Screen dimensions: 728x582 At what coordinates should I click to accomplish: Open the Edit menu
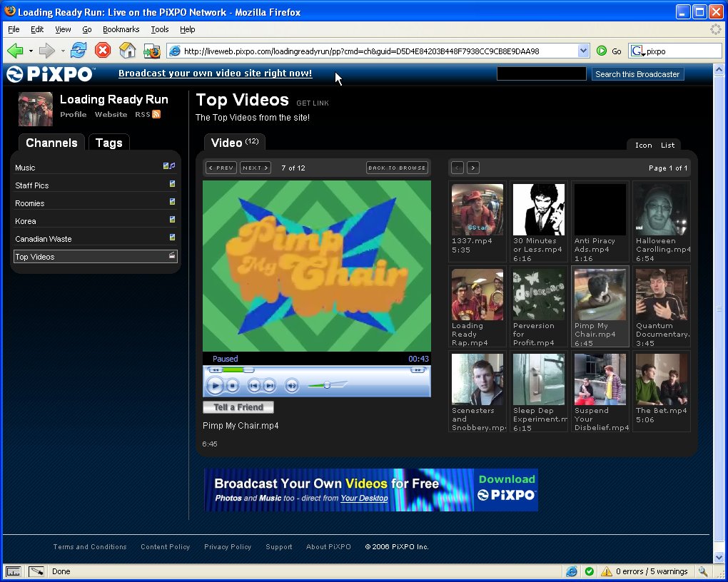37,29
